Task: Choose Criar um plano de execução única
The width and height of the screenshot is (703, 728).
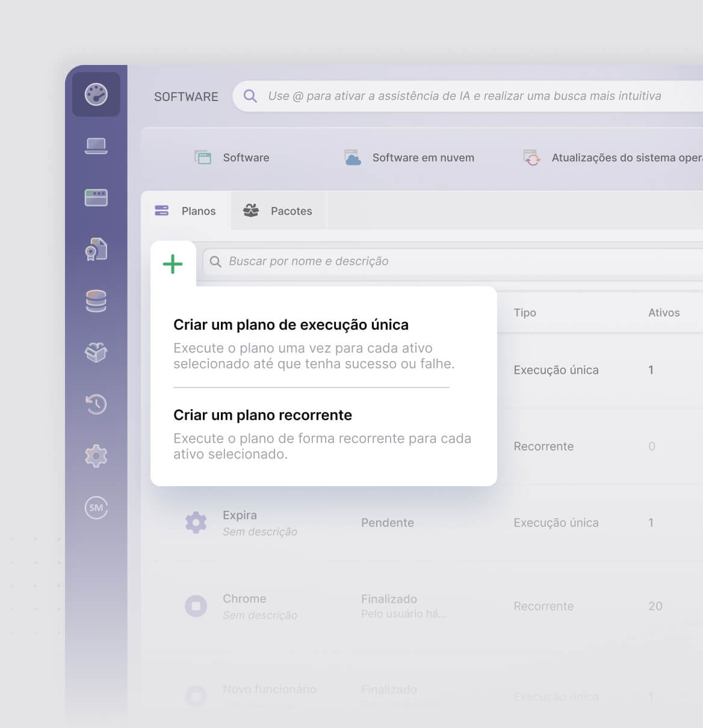Action: [291, 325]
